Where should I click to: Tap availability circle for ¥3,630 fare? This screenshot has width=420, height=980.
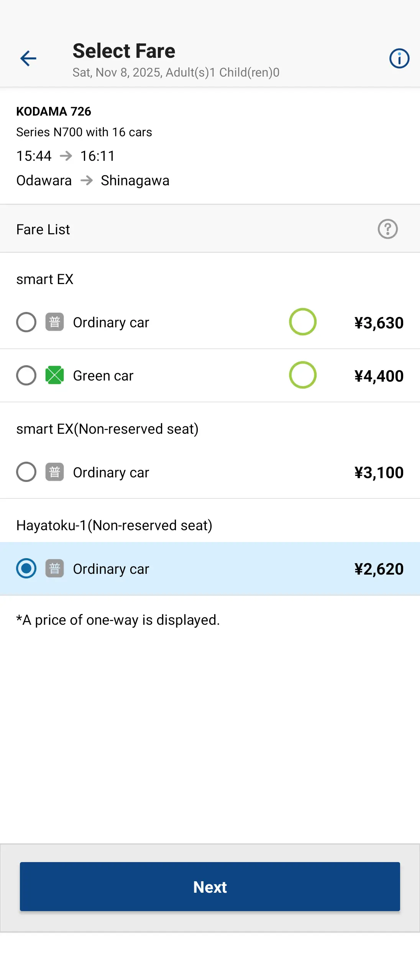[302, 322]
